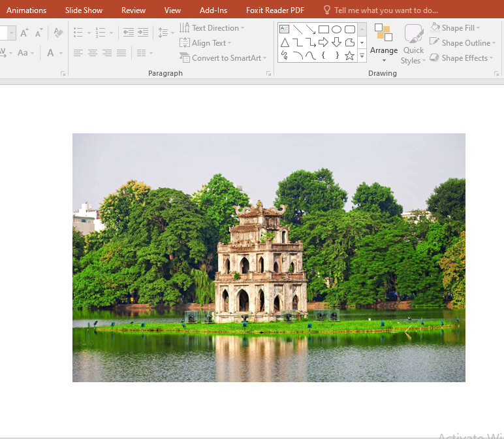
Task: Select the Arrow line shape
Action: pos(311,29)
